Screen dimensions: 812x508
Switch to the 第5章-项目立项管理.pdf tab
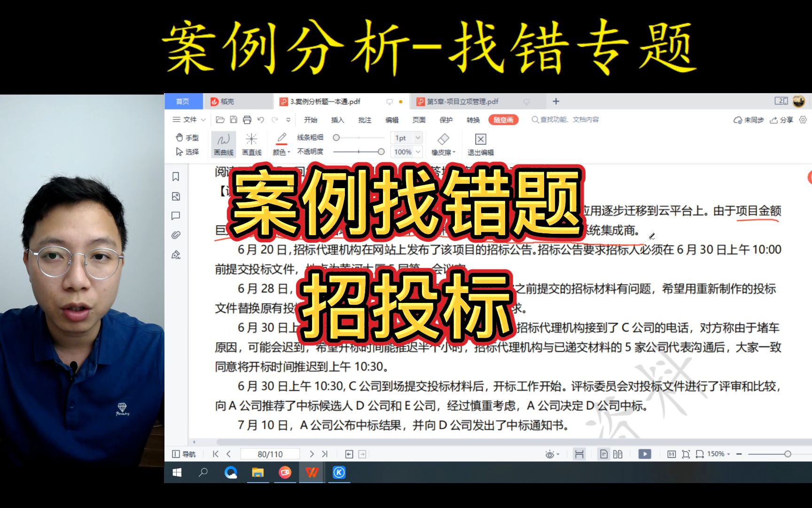461,101
